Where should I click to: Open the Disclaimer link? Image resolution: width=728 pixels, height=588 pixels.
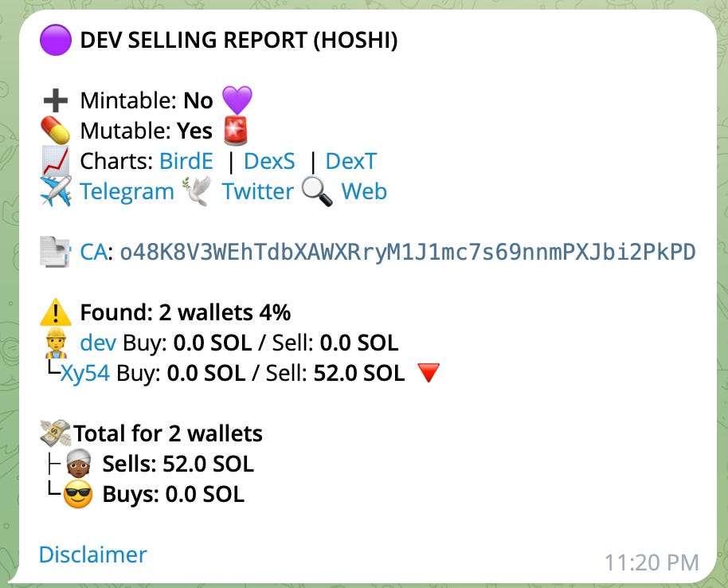click(92, 555)
